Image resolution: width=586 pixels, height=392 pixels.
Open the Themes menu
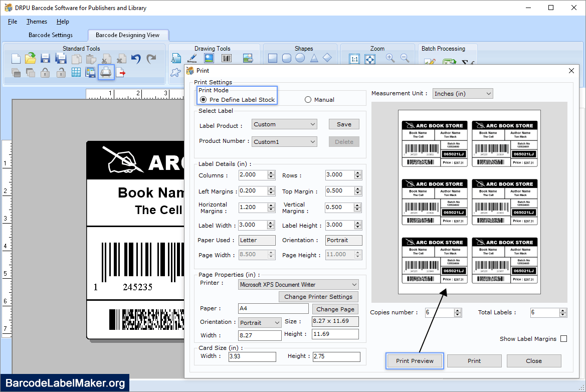click(x=37, y=22)
